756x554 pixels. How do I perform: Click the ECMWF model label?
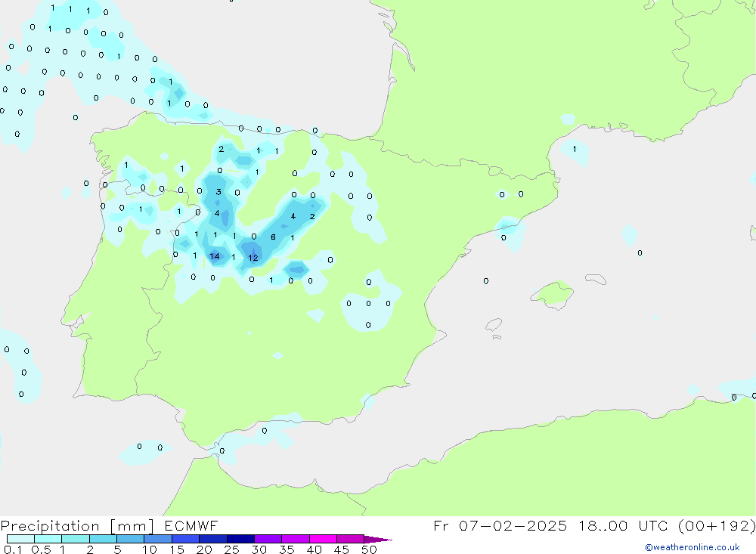[191, 525]
